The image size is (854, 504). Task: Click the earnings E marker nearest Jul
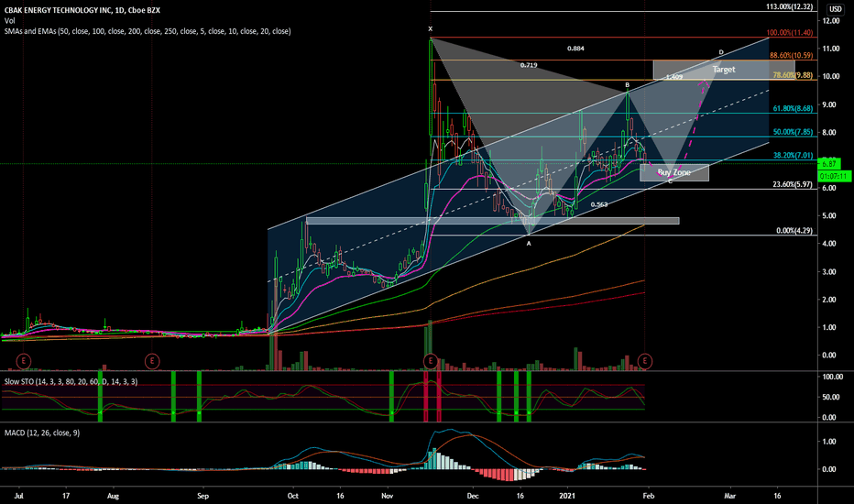[x=24, y=361]
